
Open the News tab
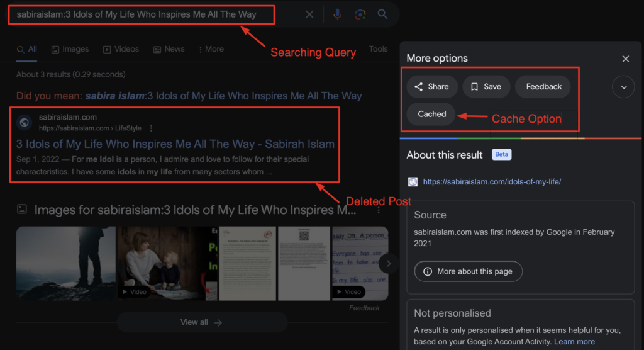[169, 49]
